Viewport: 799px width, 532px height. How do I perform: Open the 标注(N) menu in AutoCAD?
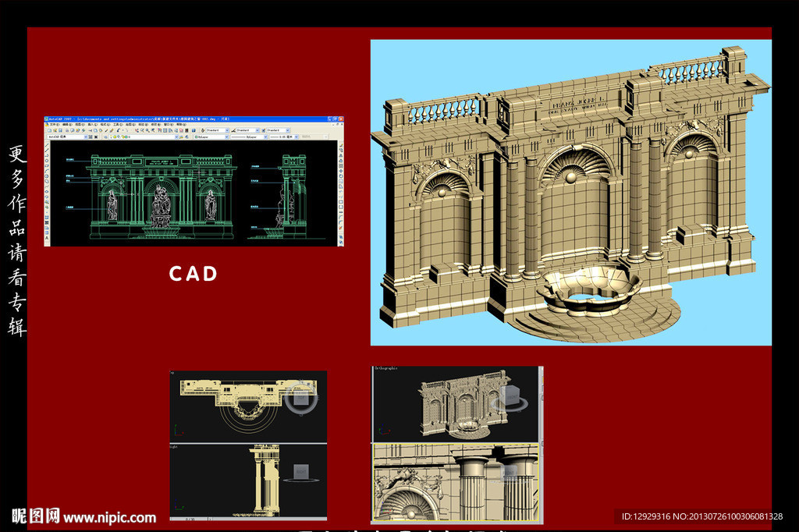tap(144, 125)
